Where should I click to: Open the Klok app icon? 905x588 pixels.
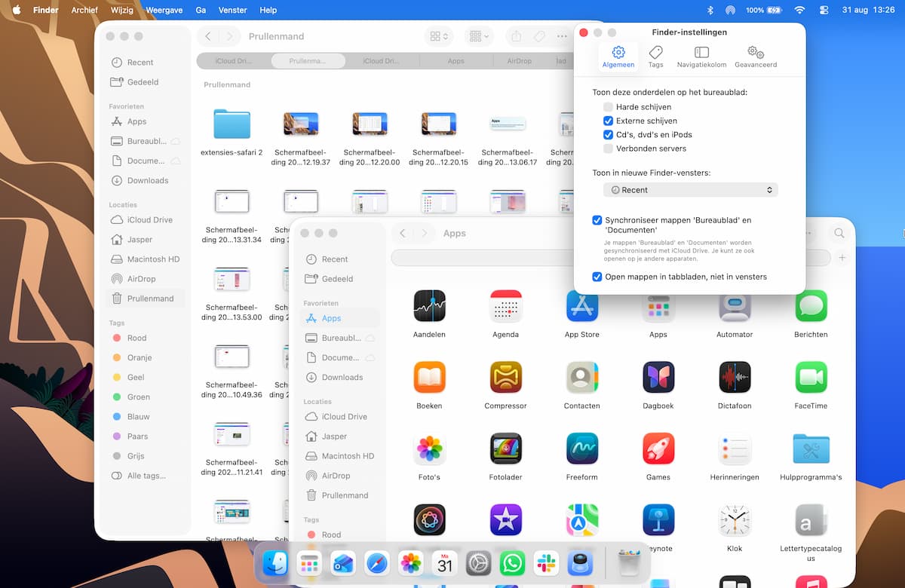(735, 520)
